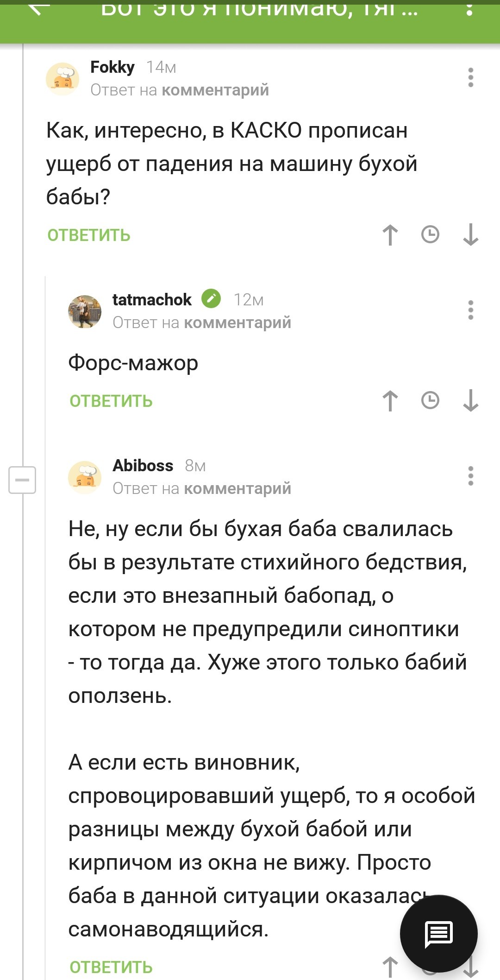Viewport: 500px width, 980px height.
Task: Tap the back arrow in green header
Action: coord(38,8)
